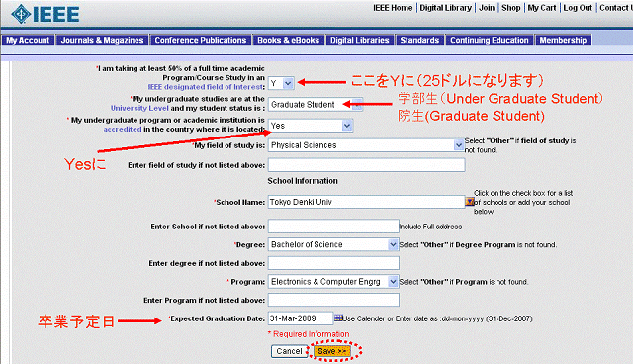Open the student status Graduate Student dropdown
The image size is (633, 364).
(x=316, y=105)
